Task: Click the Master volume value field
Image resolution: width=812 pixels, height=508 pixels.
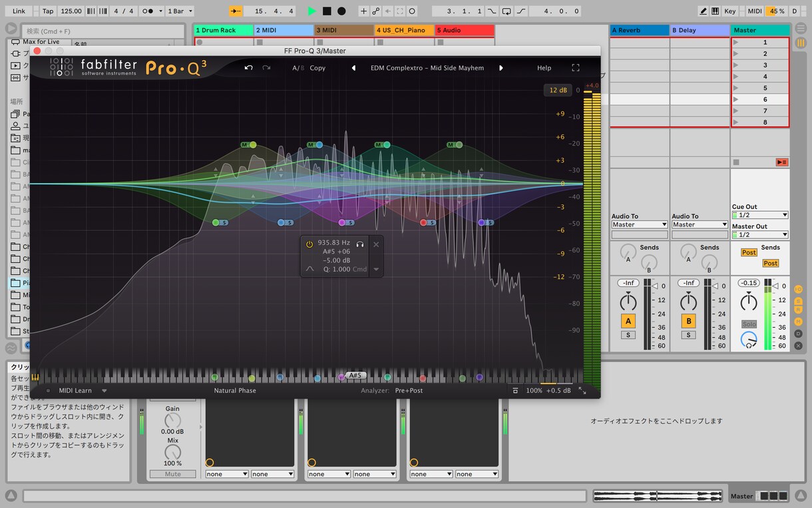Action: pyautogui.click(x=749, y=283)
